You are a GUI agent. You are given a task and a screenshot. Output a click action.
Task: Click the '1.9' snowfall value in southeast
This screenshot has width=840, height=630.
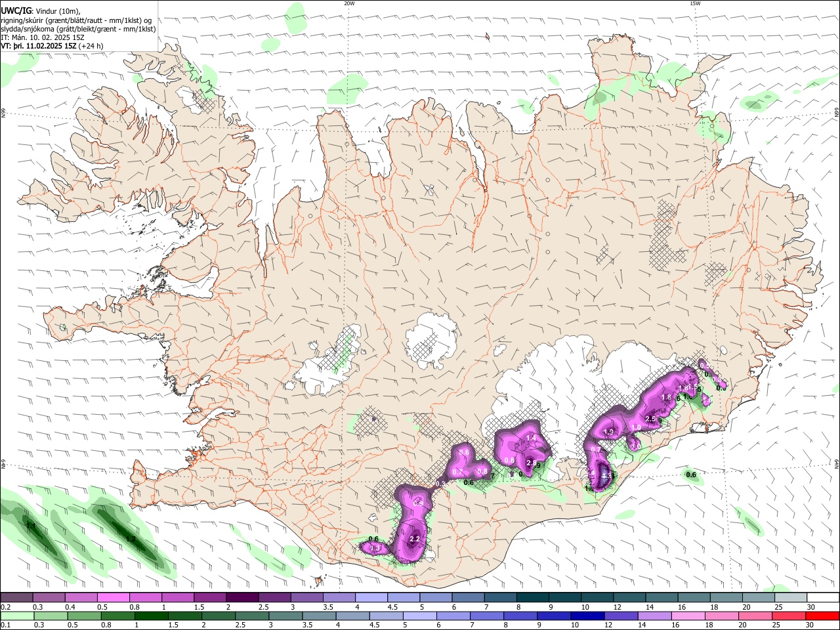pos(608,432)
